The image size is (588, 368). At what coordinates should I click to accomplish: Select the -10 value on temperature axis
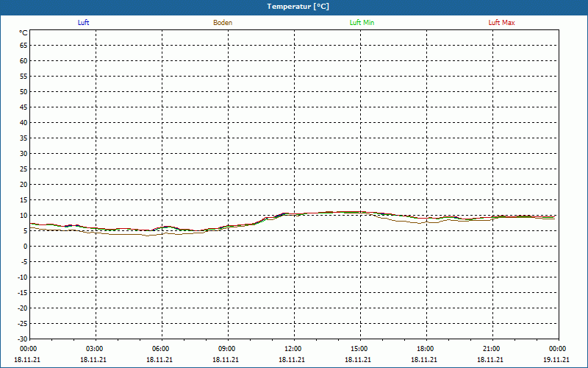coord(23,277)
